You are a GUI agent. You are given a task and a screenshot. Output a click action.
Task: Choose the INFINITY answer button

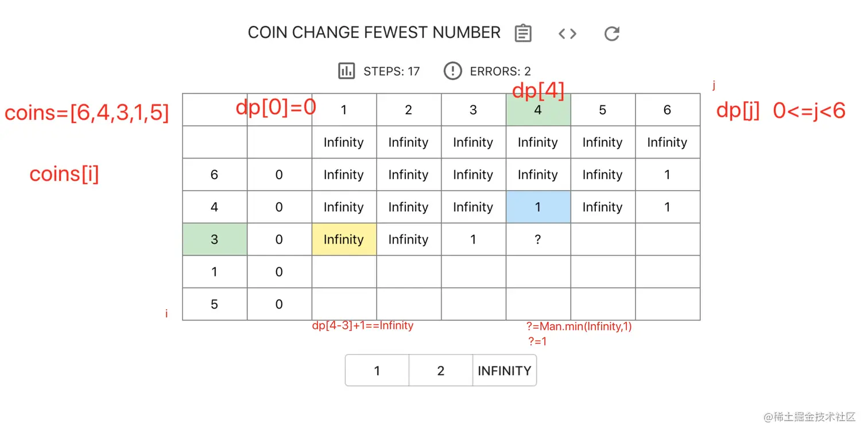pyautogui.click(x=505, y=371)
